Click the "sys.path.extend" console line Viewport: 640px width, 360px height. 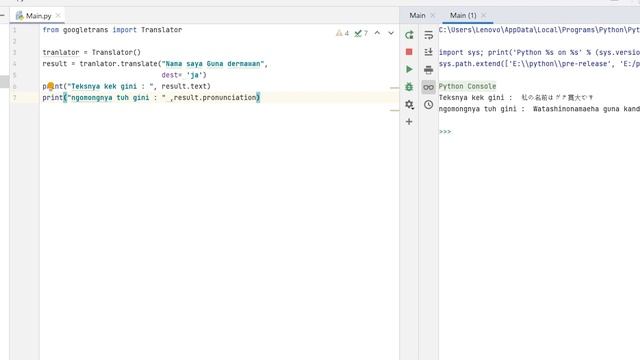click(539, 64)
